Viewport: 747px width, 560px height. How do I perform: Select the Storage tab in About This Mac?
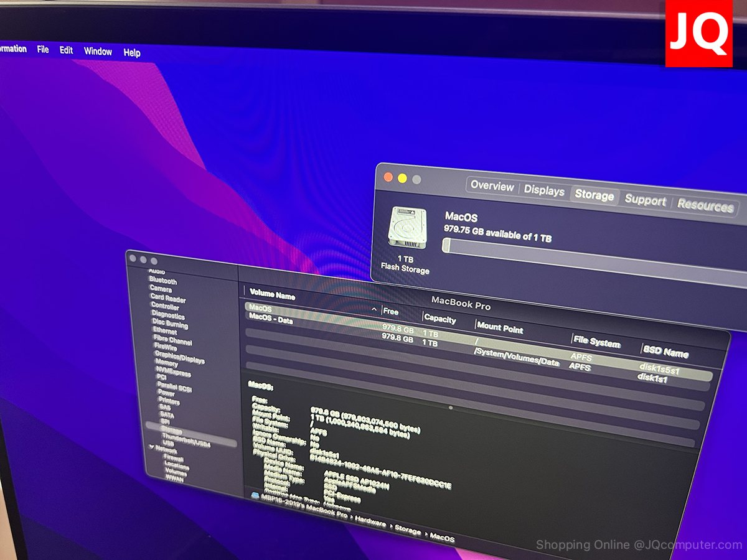594,195
